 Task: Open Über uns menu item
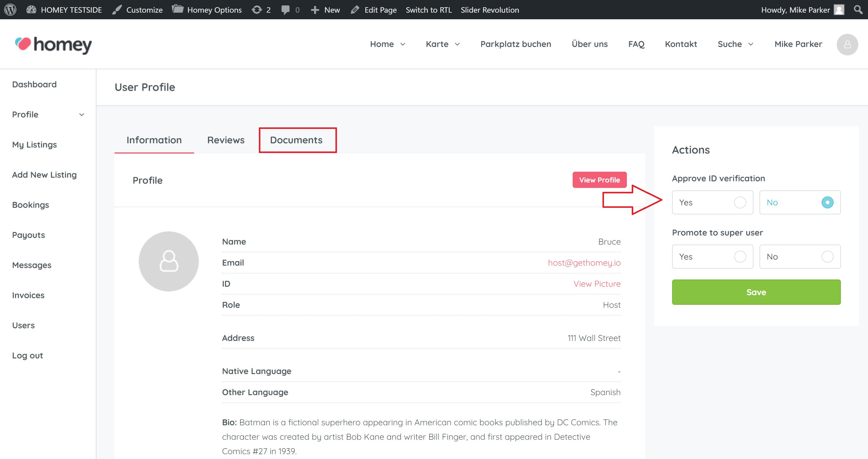[589, 44]
